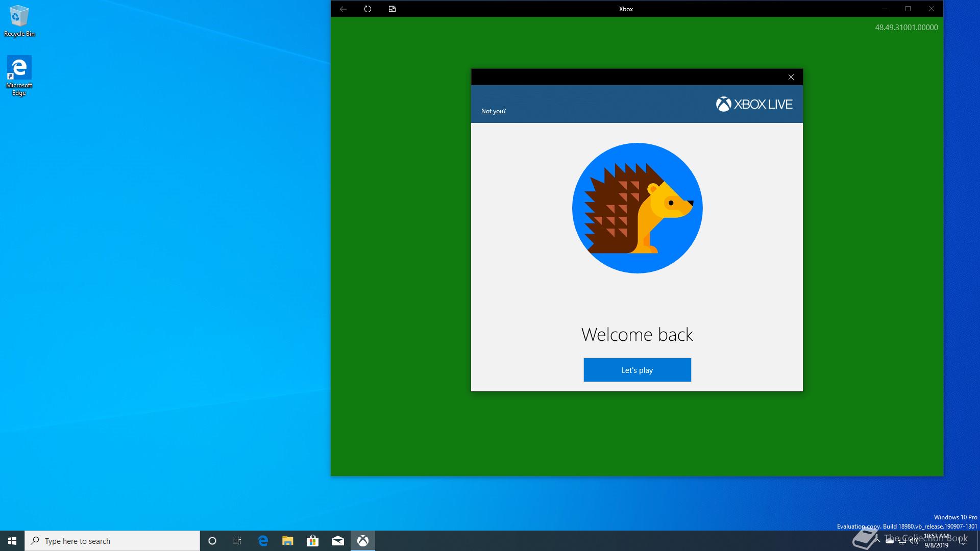Viewport: 980px width, 551px height.
Task: Click the Xbox window title text
Action: point(626,9)
